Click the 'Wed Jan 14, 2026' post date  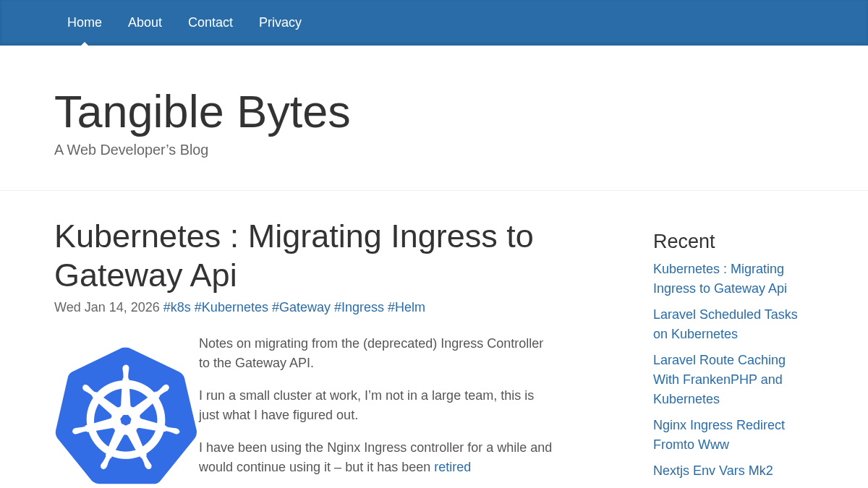pyautogui.click(x=107, y=307)
